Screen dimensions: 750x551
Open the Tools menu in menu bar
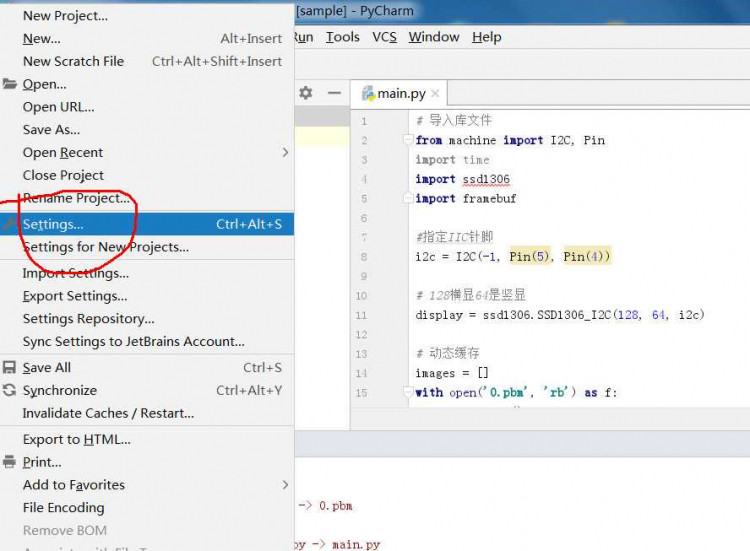coord(342,37)
